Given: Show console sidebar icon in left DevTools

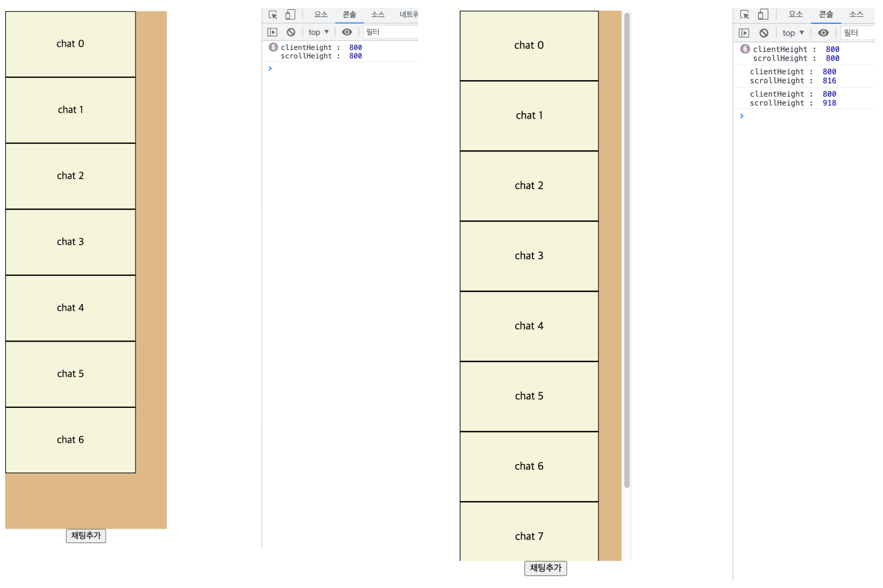Looking at the screenshot, I should [272, 32].
